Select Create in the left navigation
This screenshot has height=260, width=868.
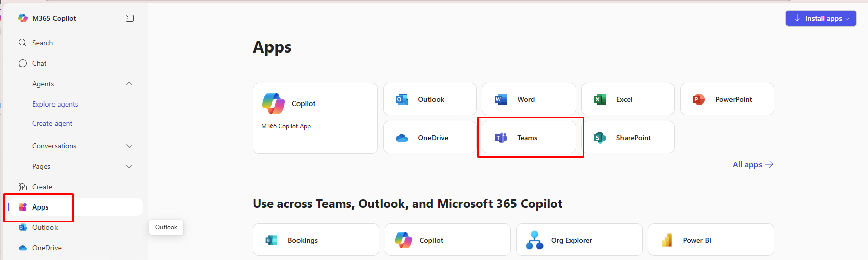[42, 187]
